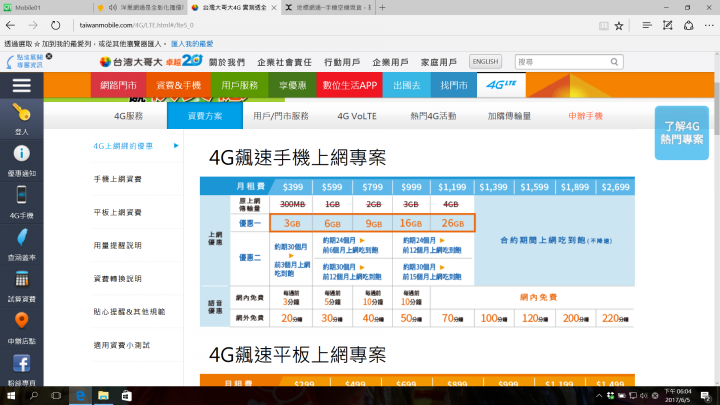Open Task View in taskbar
Image resolution: width=720 pixels, height=405 pixels.
(x=56, y=395)
